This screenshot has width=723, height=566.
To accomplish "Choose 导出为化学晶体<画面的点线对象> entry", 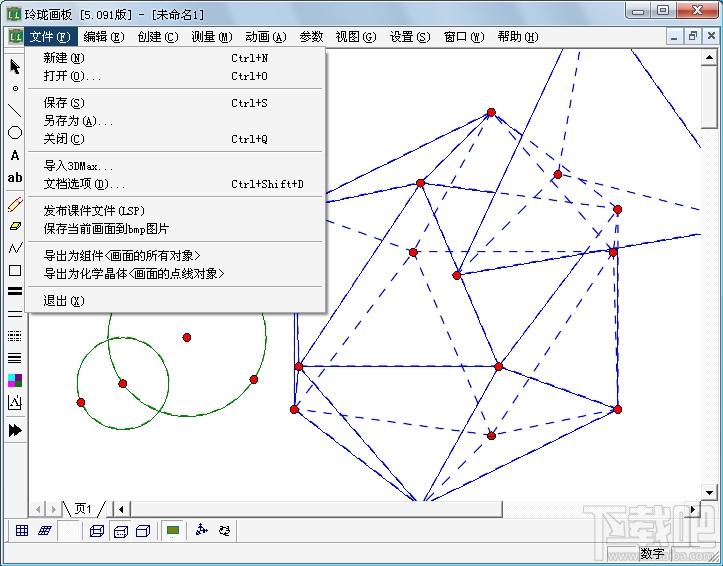I will pos(175,274).
